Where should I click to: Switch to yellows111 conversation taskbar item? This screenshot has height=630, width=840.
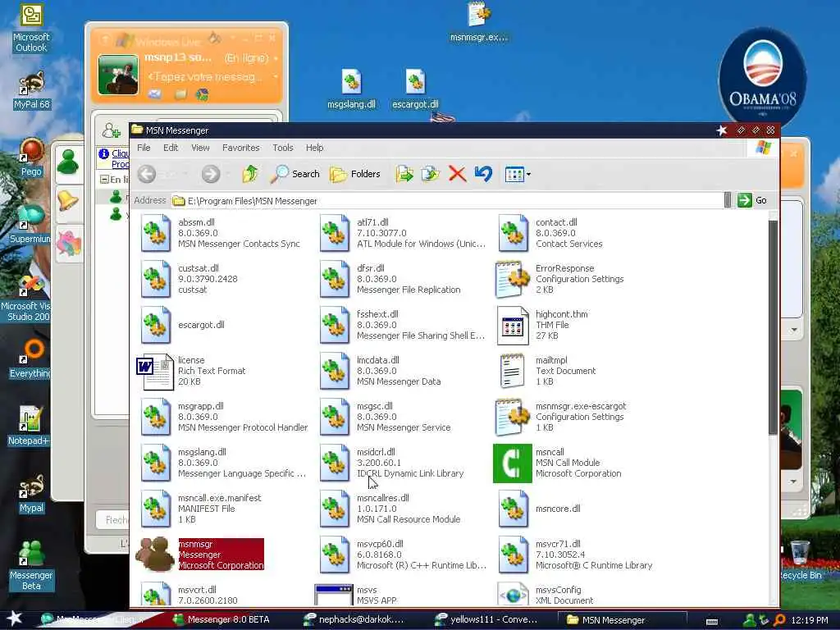(x=486, y=619)
